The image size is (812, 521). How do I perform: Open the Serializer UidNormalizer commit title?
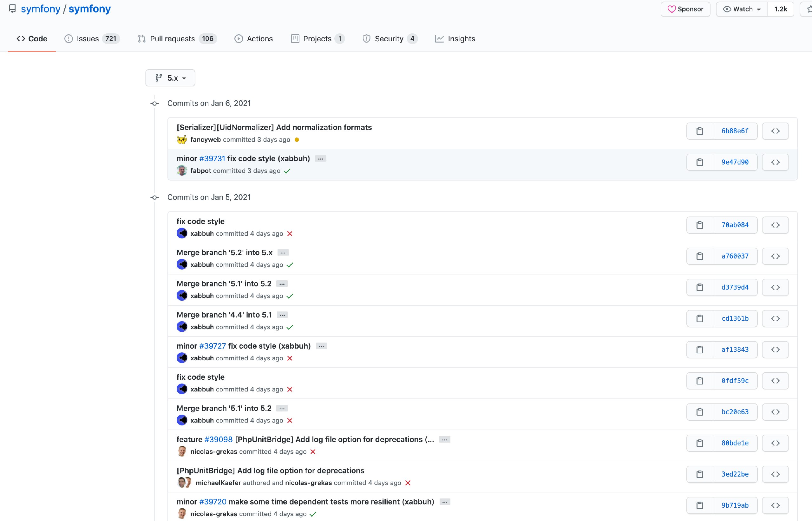tap(274, 128)
